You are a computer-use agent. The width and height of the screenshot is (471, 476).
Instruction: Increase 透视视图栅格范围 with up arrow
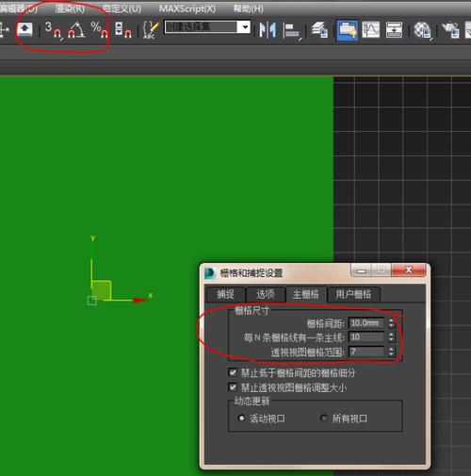coord(391,349)
